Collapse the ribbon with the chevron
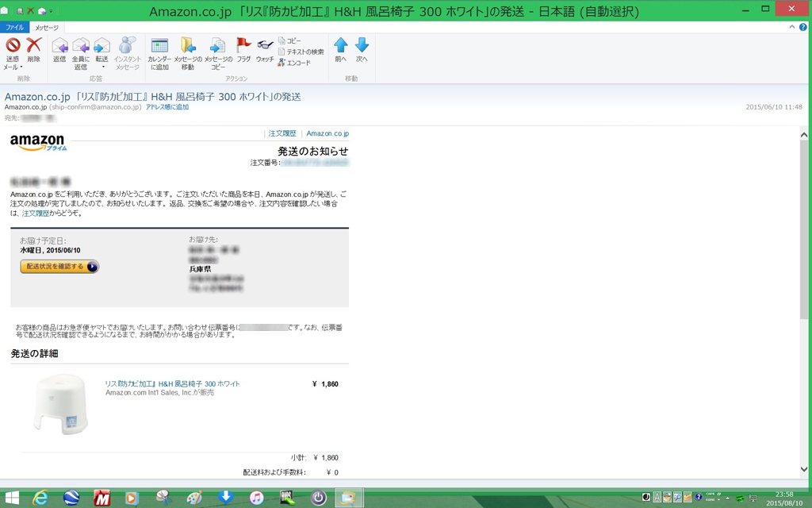 click(x=792, y=27)
